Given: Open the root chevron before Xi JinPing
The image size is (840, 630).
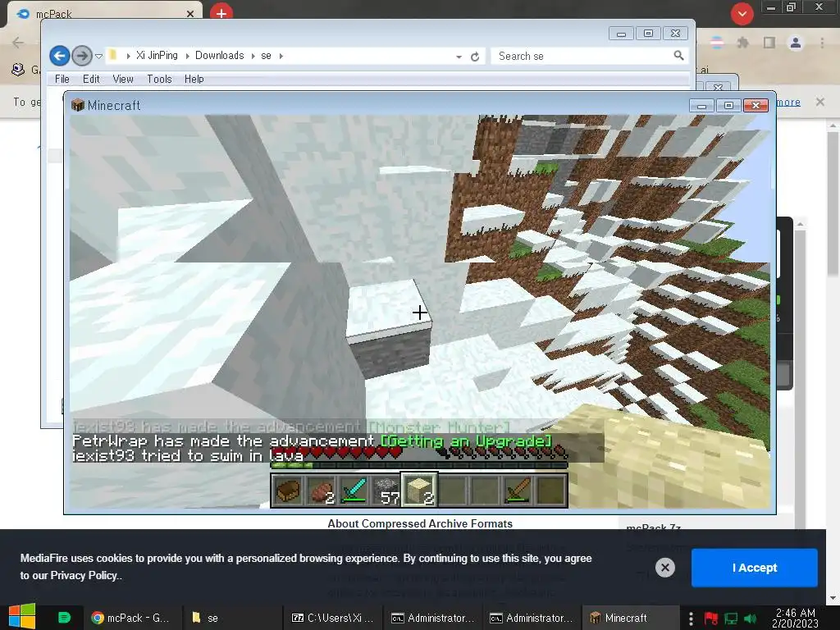Looking at the screenshot, I should tap(129, 56).
